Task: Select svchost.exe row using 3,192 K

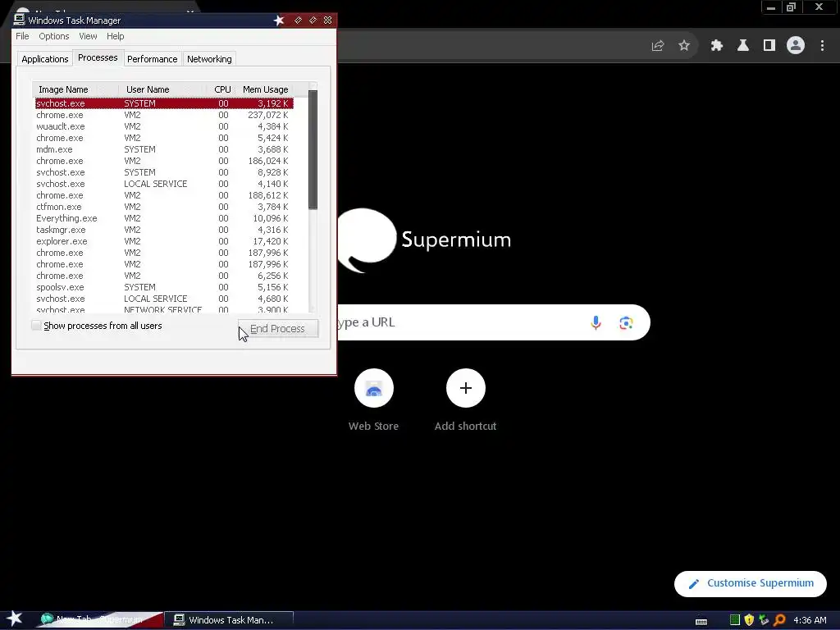Action: pyautogui.click(x=164, y=103)
